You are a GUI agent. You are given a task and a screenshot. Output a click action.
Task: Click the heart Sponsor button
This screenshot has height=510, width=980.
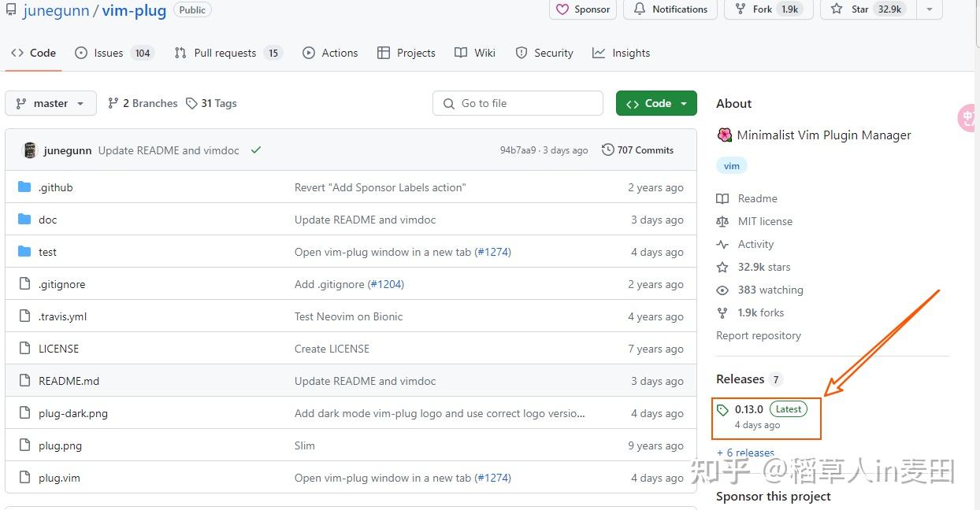tap(583, 9)
